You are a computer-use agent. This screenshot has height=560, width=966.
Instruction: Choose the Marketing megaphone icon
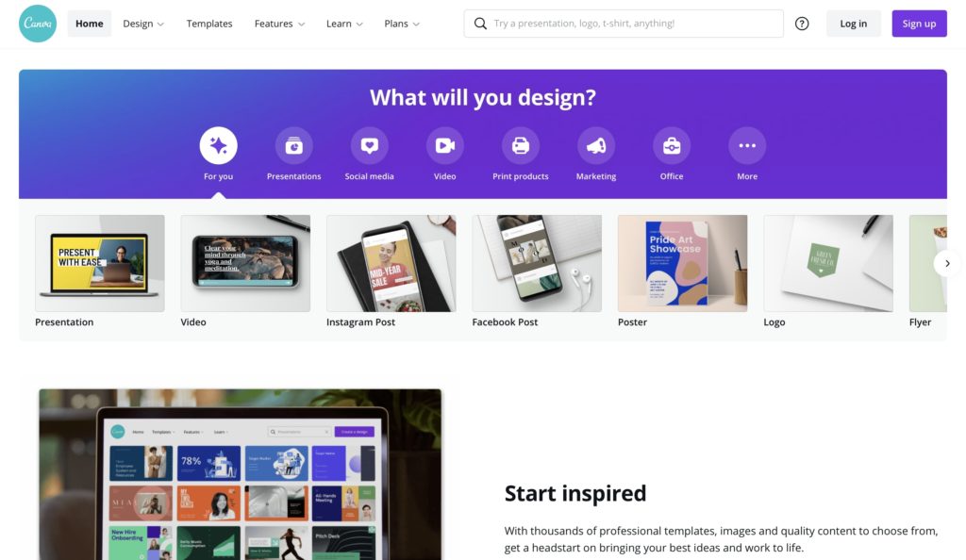coord(596,146)
